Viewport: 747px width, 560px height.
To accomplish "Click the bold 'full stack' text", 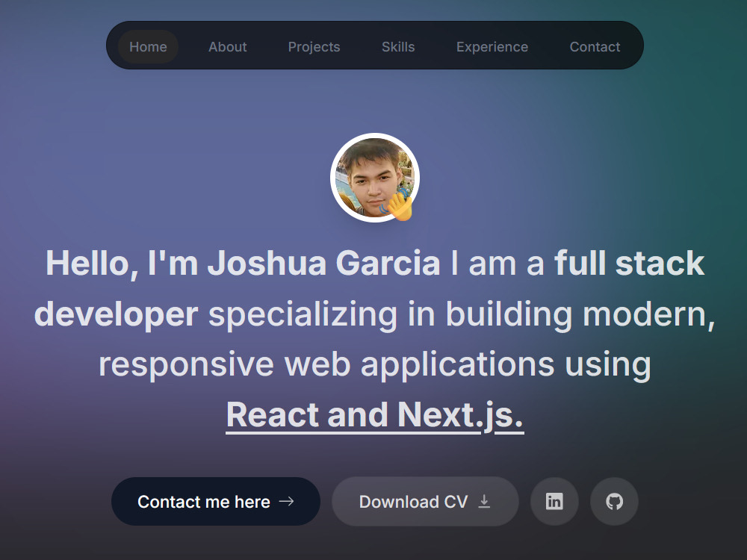I will (x=629, y=263).
